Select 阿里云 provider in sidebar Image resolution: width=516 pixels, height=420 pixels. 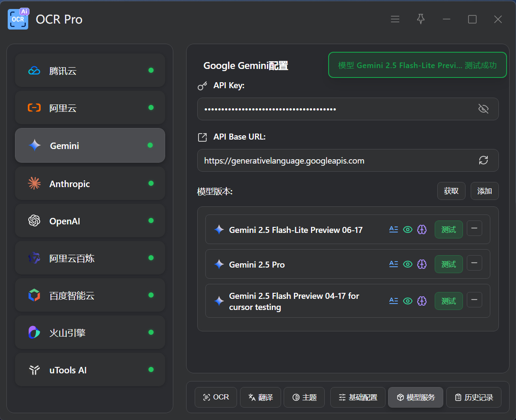pos(90,108)
